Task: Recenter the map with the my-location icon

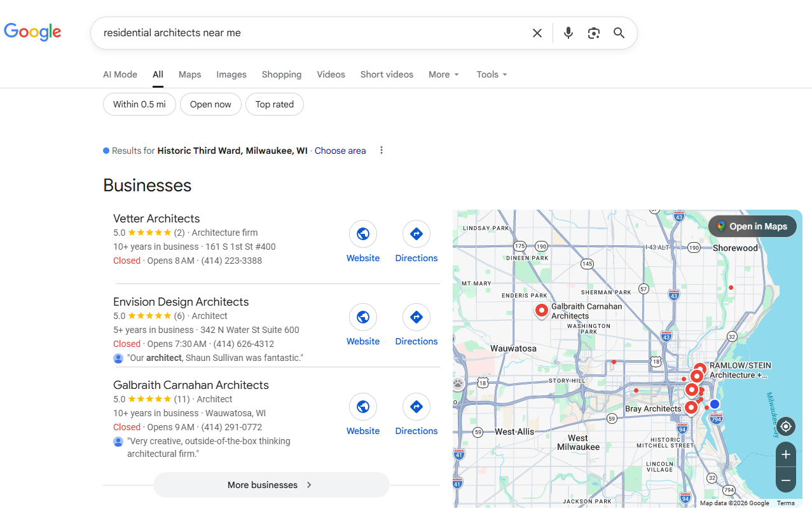Action: click(786, 426)
